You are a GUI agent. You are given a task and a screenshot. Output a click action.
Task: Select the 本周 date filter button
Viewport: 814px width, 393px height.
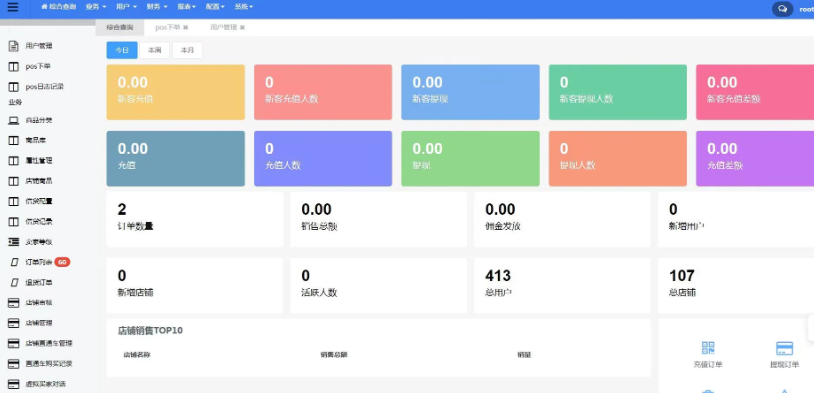(x=155, y=50)
